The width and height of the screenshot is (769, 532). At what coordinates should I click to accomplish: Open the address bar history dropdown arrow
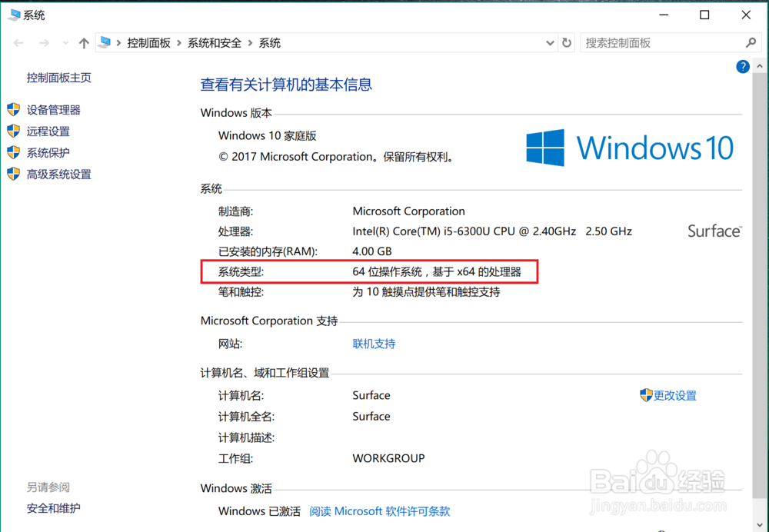(x=549, y=42)
